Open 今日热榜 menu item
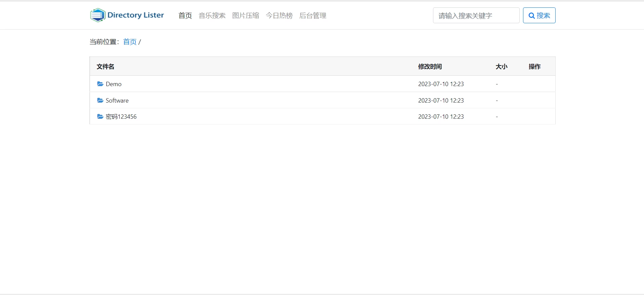Screen dimensions: 644x295 point(279,15)
